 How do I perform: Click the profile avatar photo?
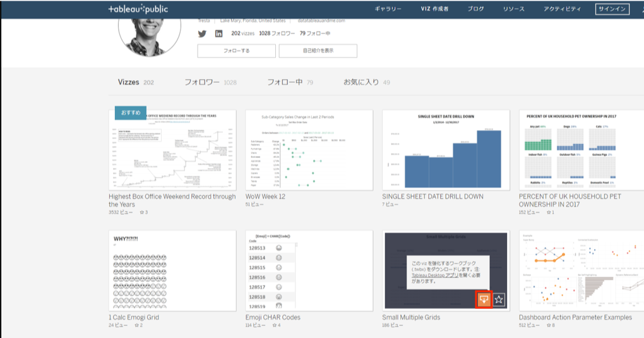150,36
